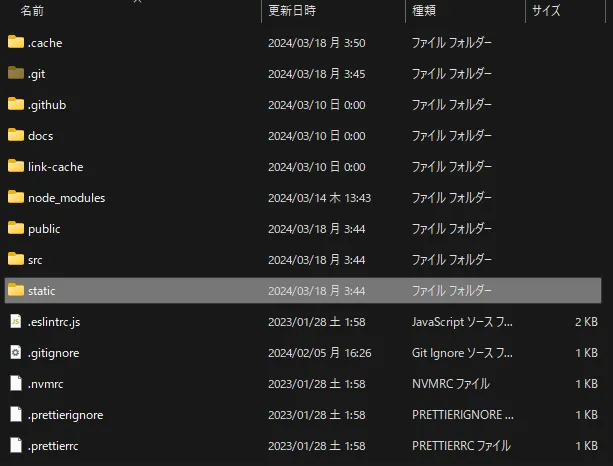The image size is (613, 466).
Task: Click the .gitignore gear file icon
Action: pyautogui.click(x=15, y=352)
